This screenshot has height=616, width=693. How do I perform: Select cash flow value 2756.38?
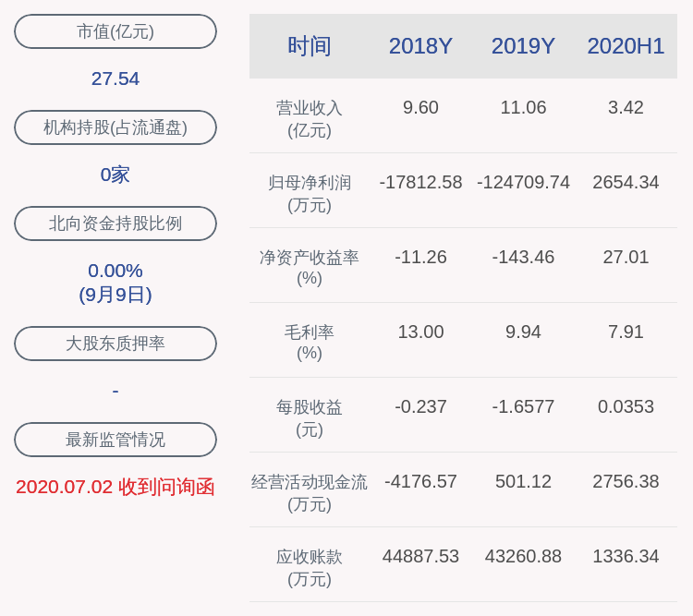626,481
